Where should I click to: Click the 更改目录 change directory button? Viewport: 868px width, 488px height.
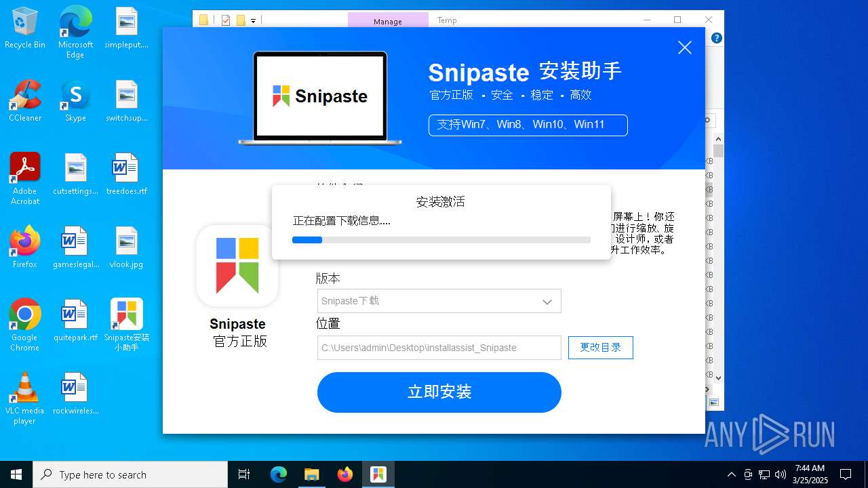pos(601,348)
